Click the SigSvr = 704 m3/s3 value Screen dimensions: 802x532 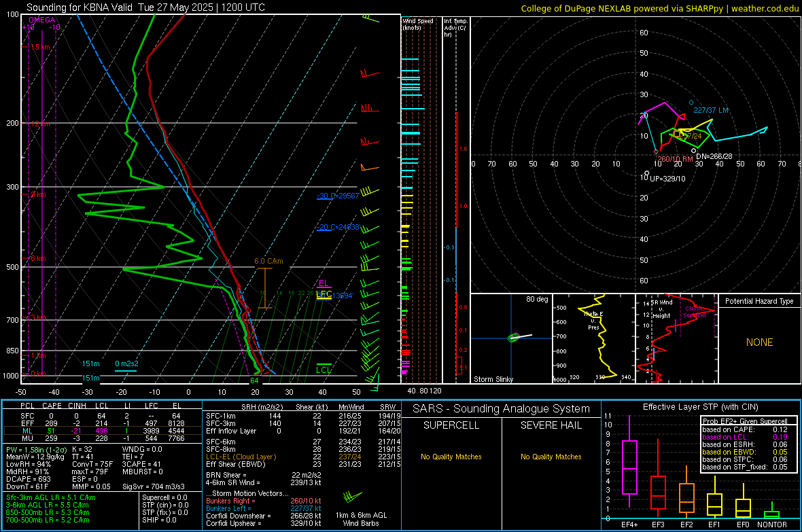click(x=153, y=486)
